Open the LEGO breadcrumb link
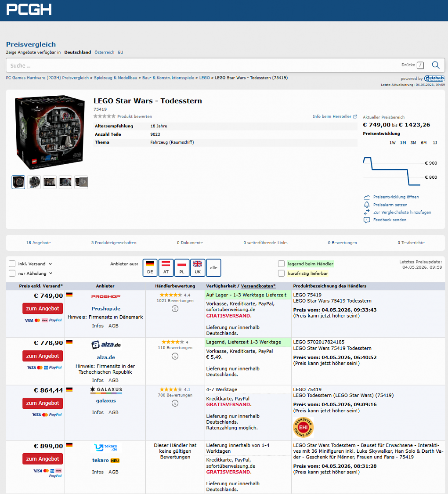 (205, 77)
